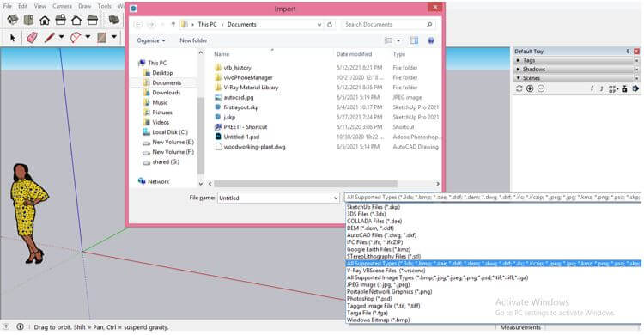Pin the Default Tray with pushpin
Viewport: 644px width, 335px height.
pyautogui.click(x=628, y=52)
